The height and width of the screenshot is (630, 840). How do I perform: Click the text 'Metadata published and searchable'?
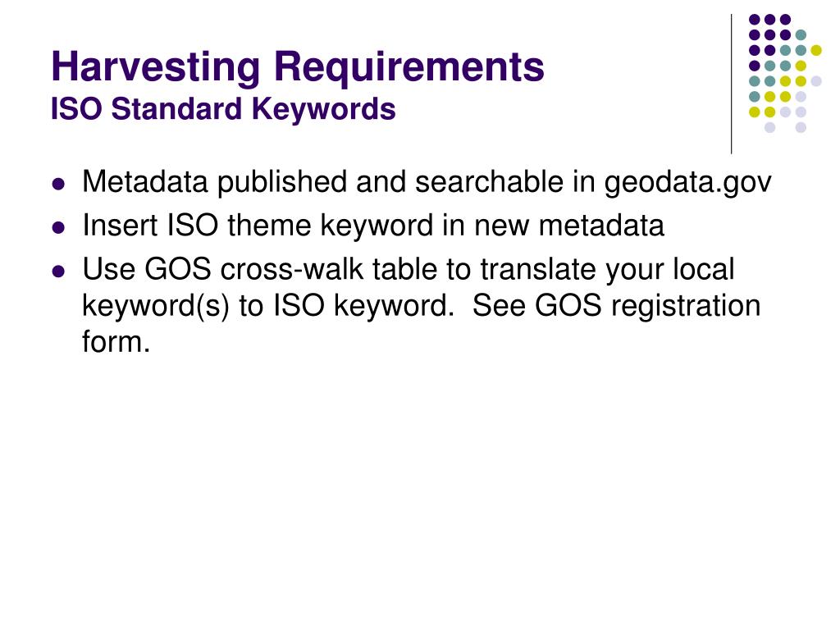(323, 182)
